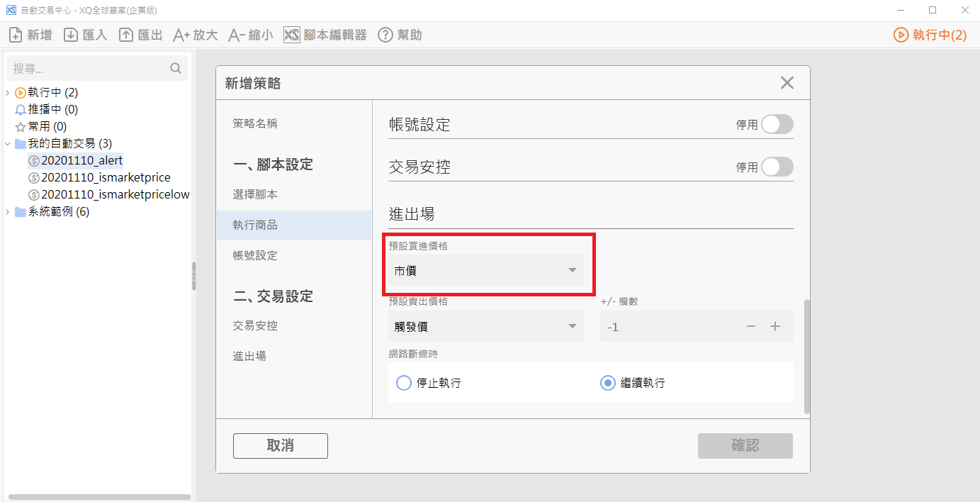Viewport: 980px width, 502px height.
Task: Select the 停止執行 radio button
Action: [x=404, y=383]
